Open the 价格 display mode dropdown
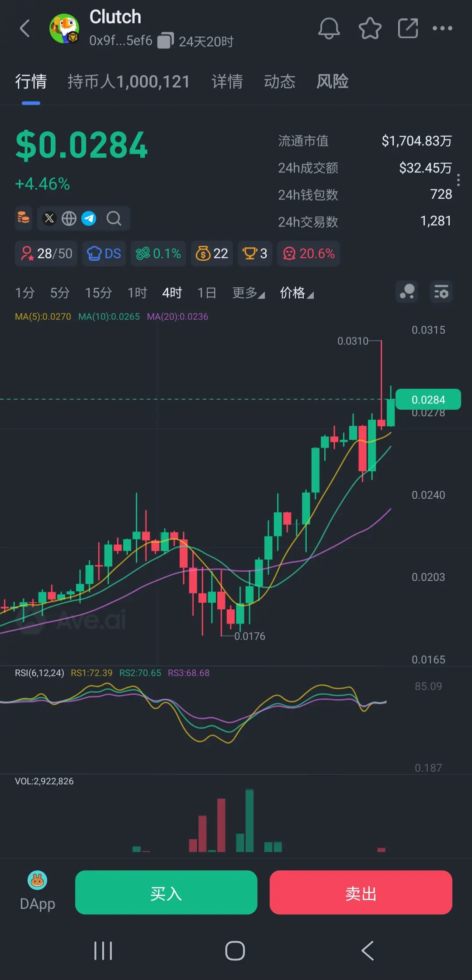 tap(297, 293)
